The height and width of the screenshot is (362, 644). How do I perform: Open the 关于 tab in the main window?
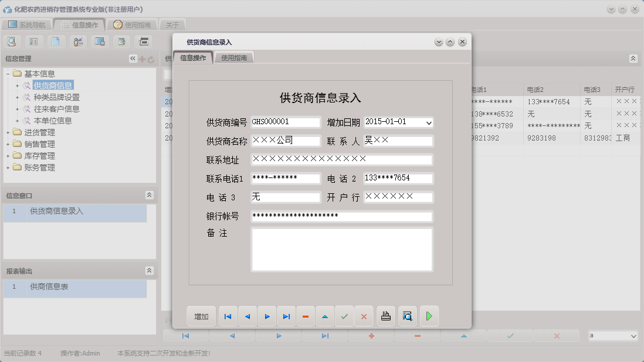(x=172, y=25)
